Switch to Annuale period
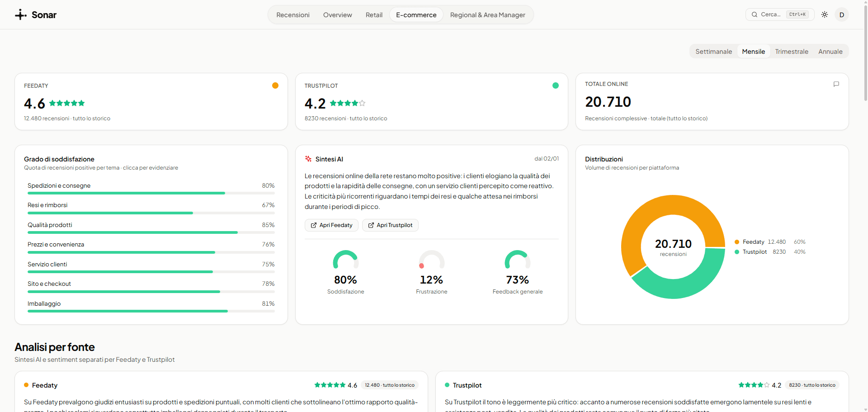This screenshot has height=412, width=868. [x=830, y=52]
